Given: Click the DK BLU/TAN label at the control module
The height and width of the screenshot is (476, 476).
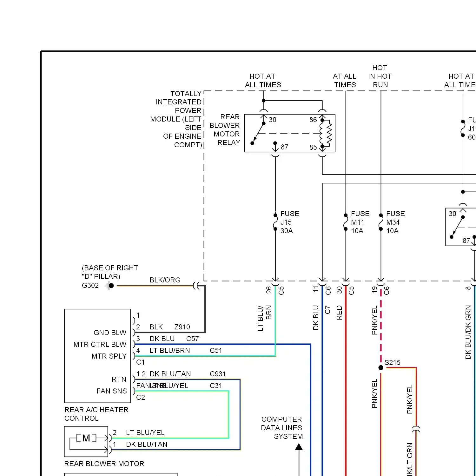Looking at the screenshot, I should point(170,374).
